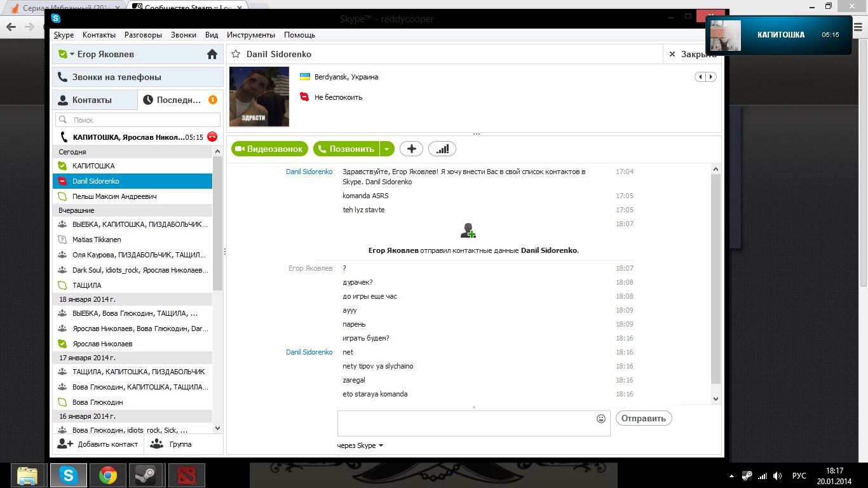Click the profile panel previous arrow
Image resolution: width=868 pixels, height=488 pixels.
(x=701, y=77)
